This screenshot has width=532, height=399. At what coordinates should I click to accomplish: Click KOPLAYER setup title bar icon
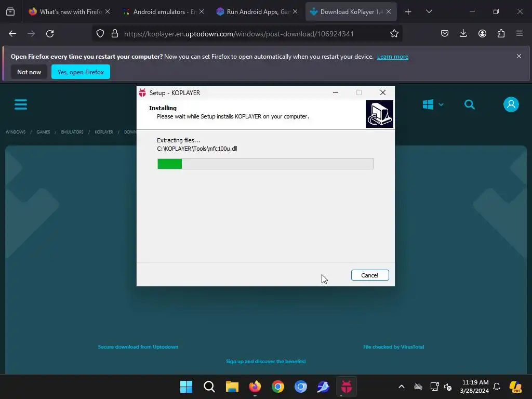click(142, 92)
